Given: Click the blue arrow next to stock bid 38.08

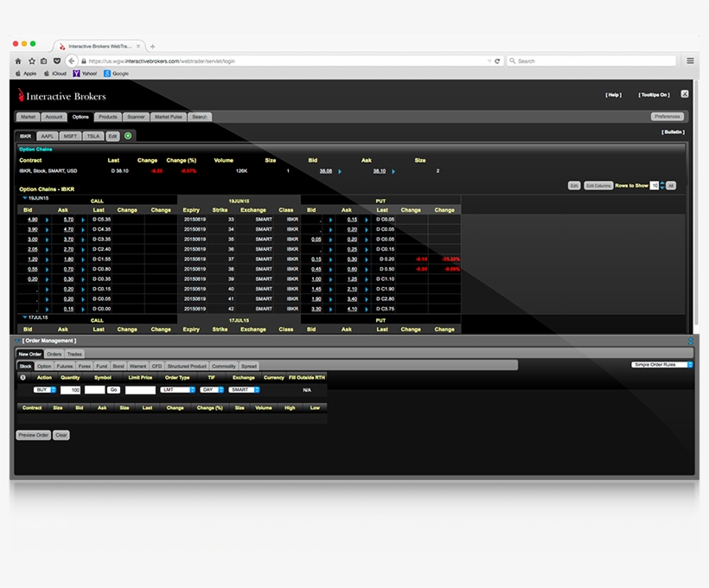Looking at the screenshot, I should click(340, 171).
